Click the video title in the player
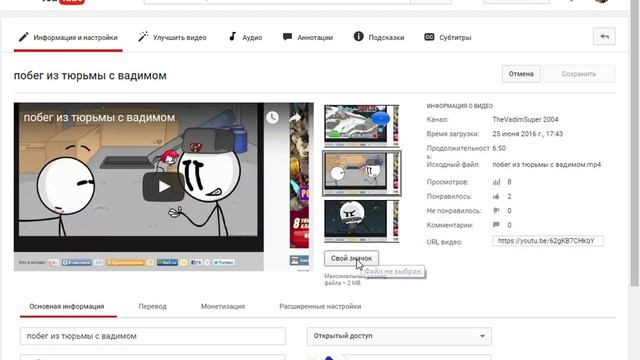This screenshot has width=640, height=360. [99, 118]
